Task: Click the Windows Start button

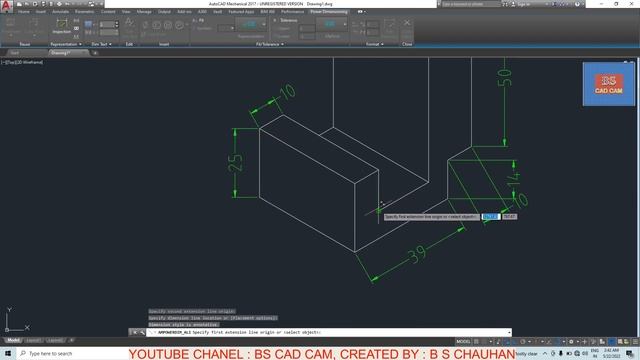Action: pyautogui.click(x=8, y=353)
